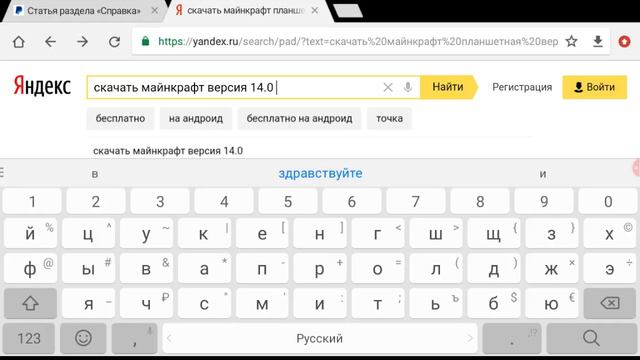The width and height of the screenshot is (640, 360).
Task: Tap the letter key й
Action: (31, 234)
